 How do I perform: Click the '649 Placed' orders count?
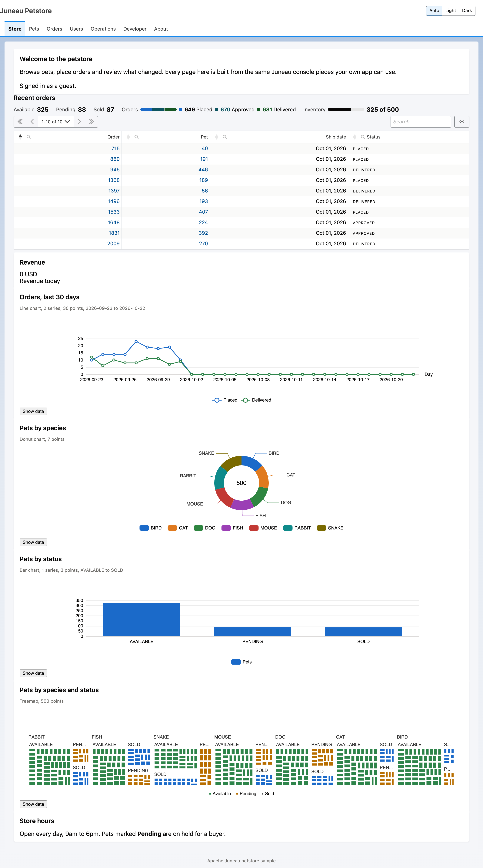tap(198, 109)
